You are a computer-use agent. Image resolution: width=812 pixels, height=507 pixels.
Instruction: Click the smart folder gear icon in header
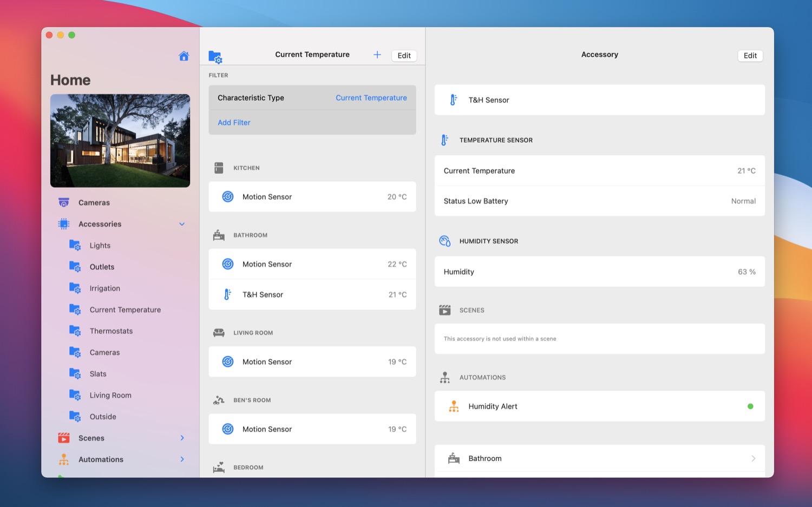215,56
